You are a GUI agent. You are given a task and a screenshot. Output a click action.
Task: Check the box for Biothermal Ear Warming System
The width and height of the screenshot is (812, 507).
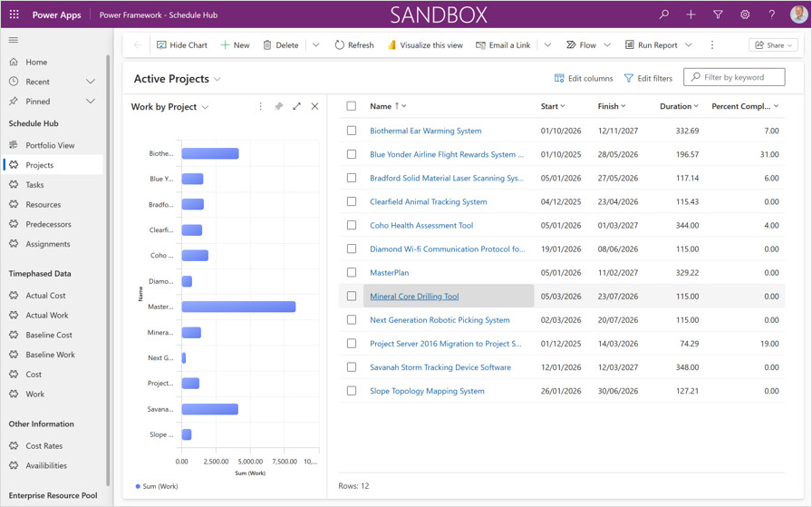[352, 131]
